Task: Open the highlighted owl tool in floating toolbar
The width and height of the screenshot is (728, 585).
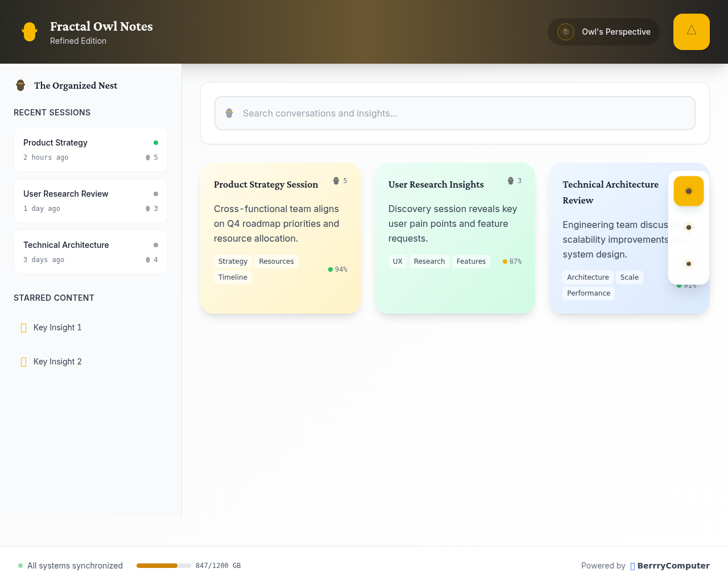Action: point(688,191)
